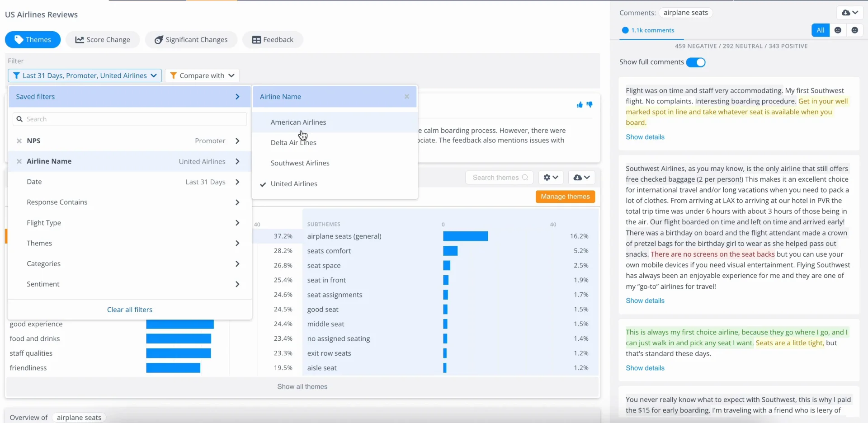Image resolution: width=868 pixels, height=423 pixels.
Task: Select middle seat subtheme
Action: [x=326, y=324]
